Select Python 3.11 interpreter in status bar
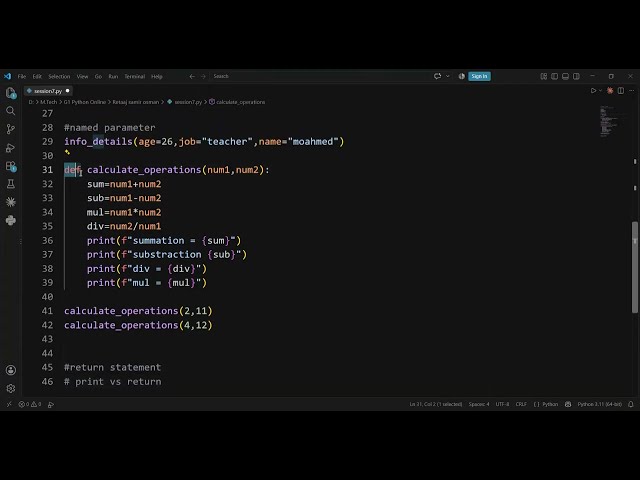The width and height of the screenshot is (640, 480). [x=599, y=404]
